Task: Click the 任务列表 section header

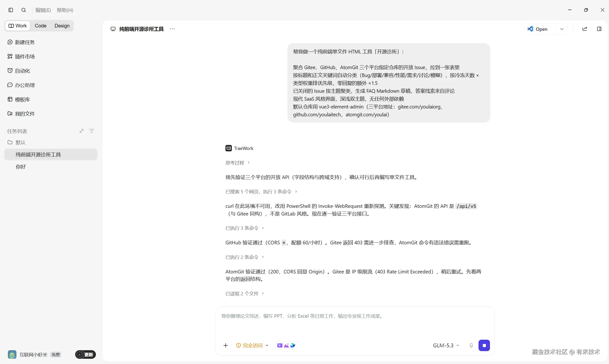Action: tap(17, 131)
